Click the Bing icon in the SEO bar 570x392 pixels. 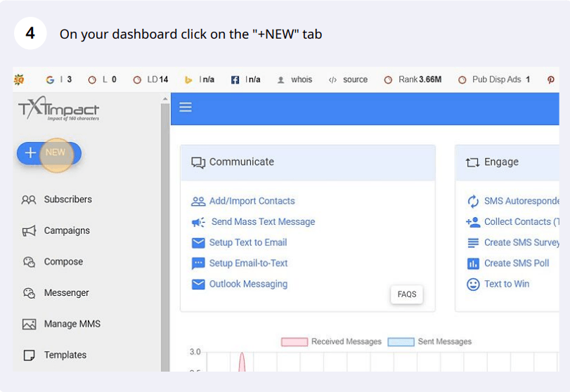[x=188, y=80]
